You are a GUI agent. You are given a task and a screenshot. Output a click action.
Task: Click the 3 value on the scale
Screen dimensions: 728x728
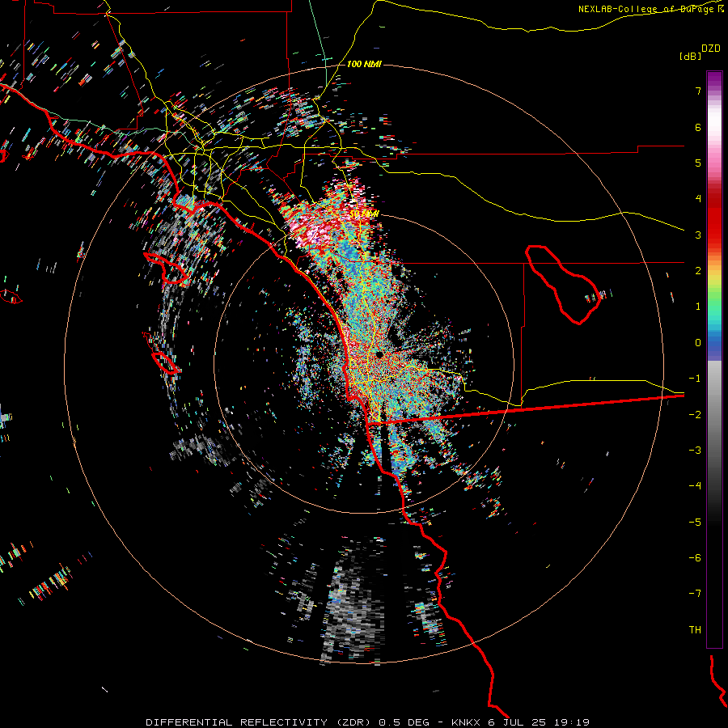pos(698,235)
